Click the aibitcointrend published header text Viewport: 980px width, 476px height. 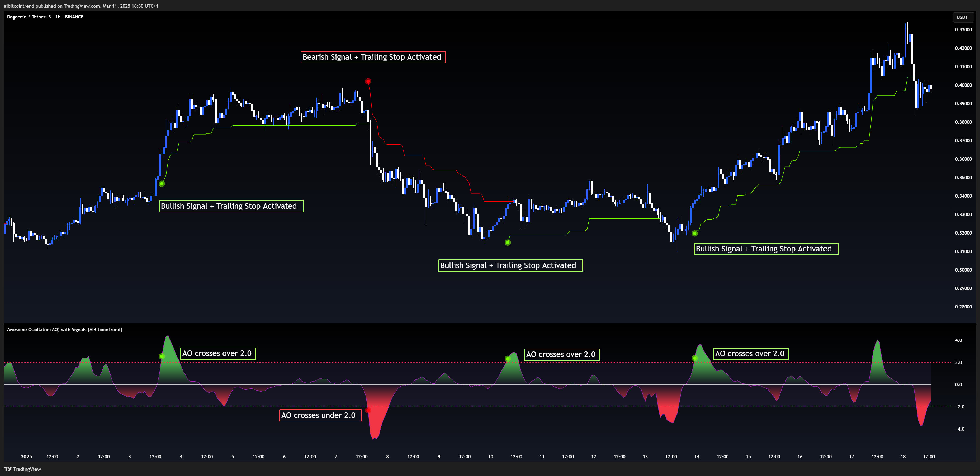[x=81, y=6]
